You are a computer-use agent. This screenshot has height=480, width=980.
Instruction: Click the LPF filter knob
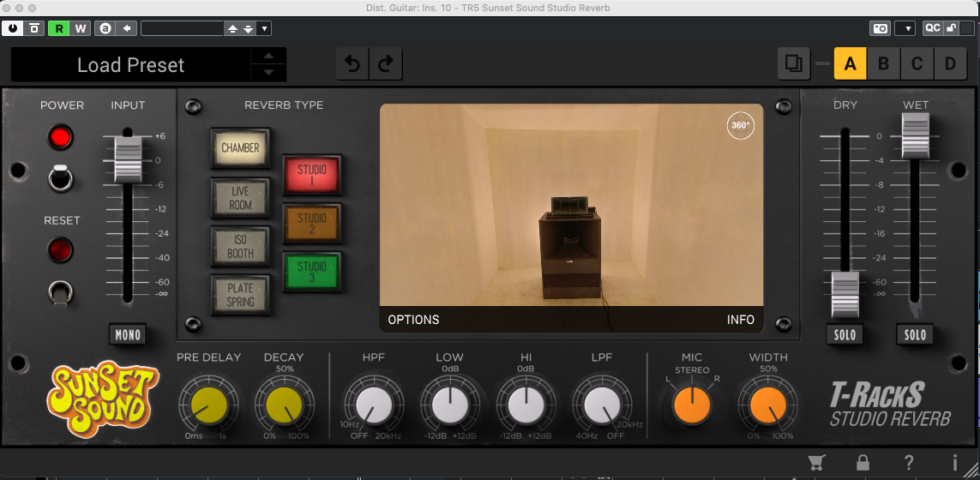click(602, 405)
